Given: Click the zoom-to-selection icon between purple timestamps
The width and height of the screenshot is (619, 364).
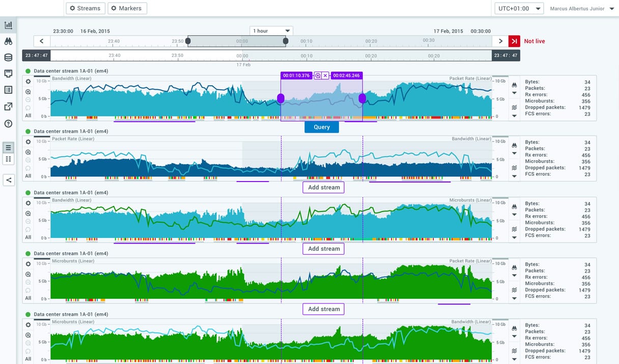Looking at the screenshot, I should [x=318, y=76].
